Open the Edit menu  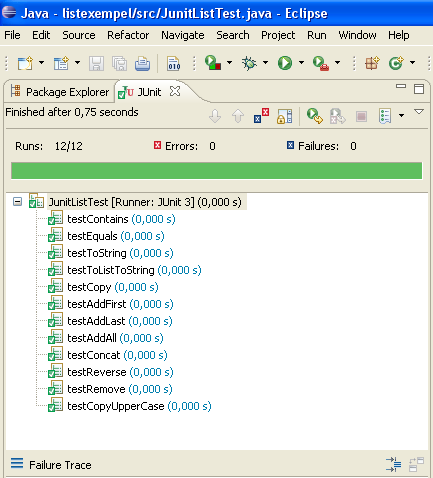(41, 35)
